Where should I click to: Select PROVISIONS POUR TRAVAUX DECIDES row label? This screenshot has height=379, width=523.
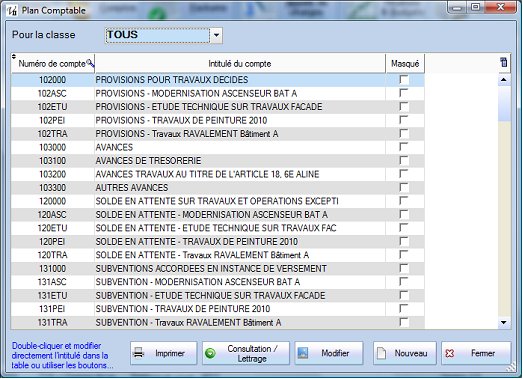(x=172, y=80)
